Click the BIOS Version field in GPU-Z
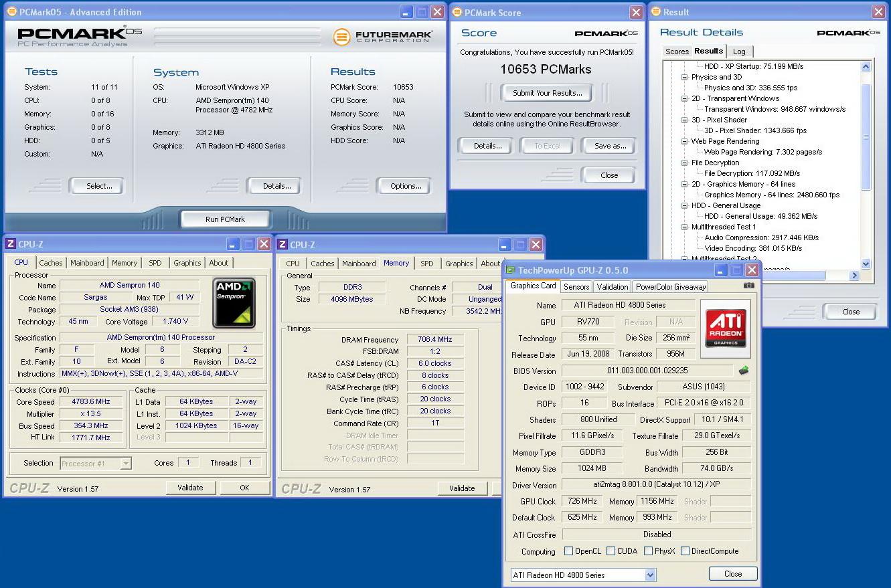 pos(647,371)
